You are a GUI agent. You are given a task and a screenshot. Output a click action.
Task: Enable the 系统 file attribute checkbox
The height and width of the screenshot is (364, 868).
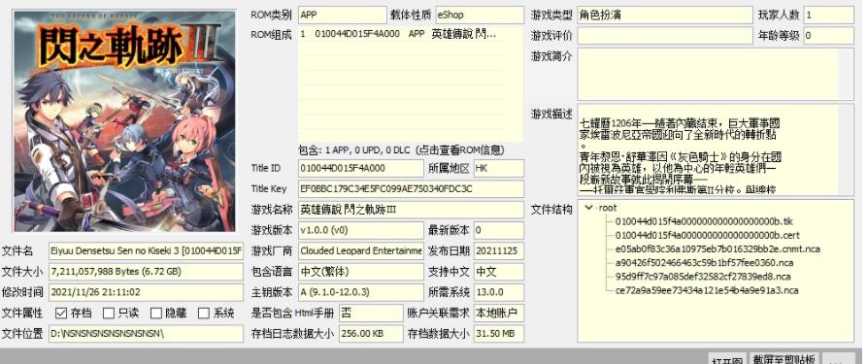(x=204, y=314)
